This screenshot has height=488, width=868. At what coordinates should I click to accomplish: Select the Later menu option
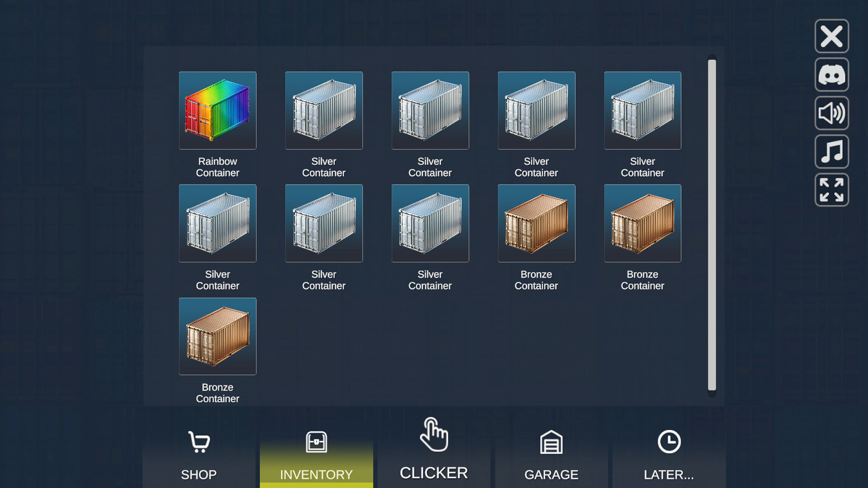pos(668,474)
